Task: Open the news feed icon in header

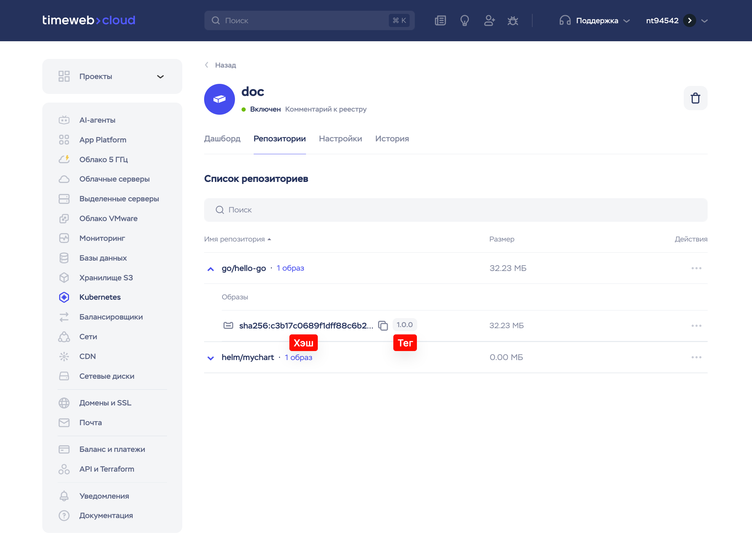Action: (x=440, y=21)
